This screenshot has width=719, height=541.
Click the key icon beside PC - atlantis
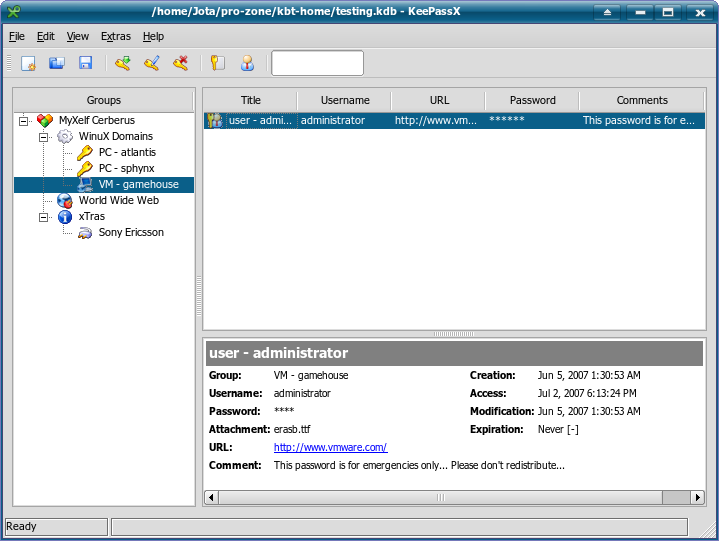click(85, 153)
